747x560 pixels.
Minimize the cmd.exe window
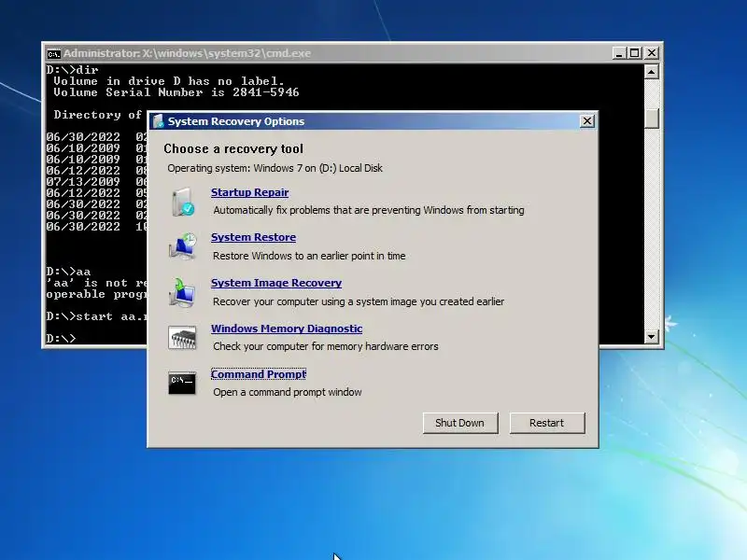618,53
